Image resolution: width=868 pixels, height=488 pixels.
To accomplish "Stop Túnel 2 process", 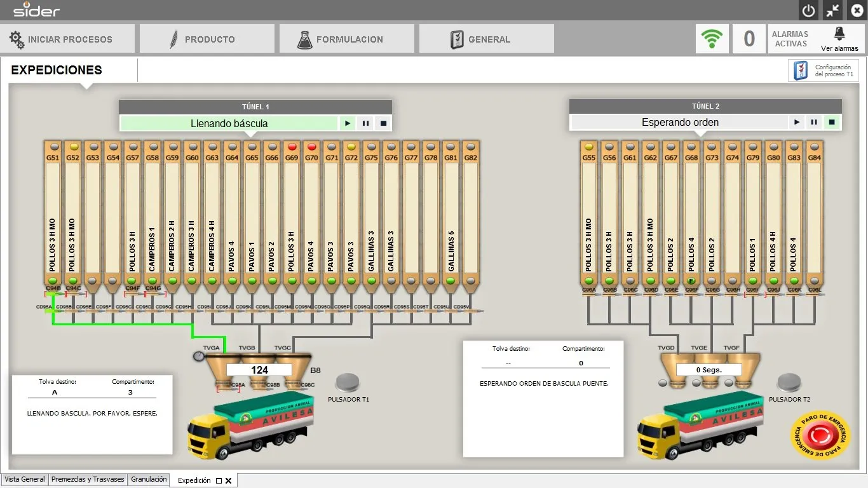I will tap(832, 122).
